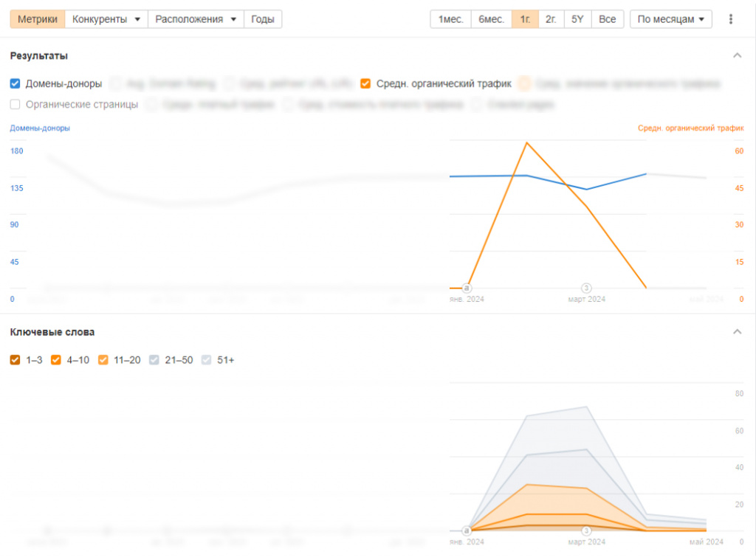Select the 2г. time range
This screenshot has width=756, height=560.
(x=551, y=19)
